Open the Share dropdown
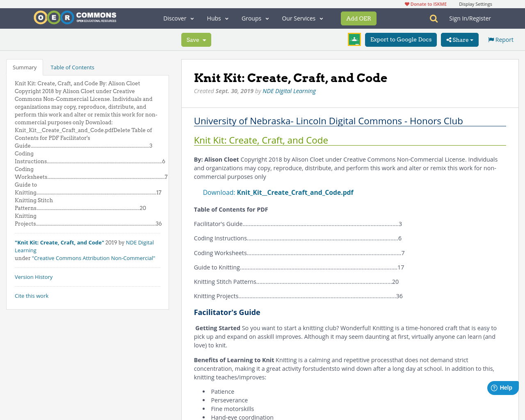 [459, 39]
